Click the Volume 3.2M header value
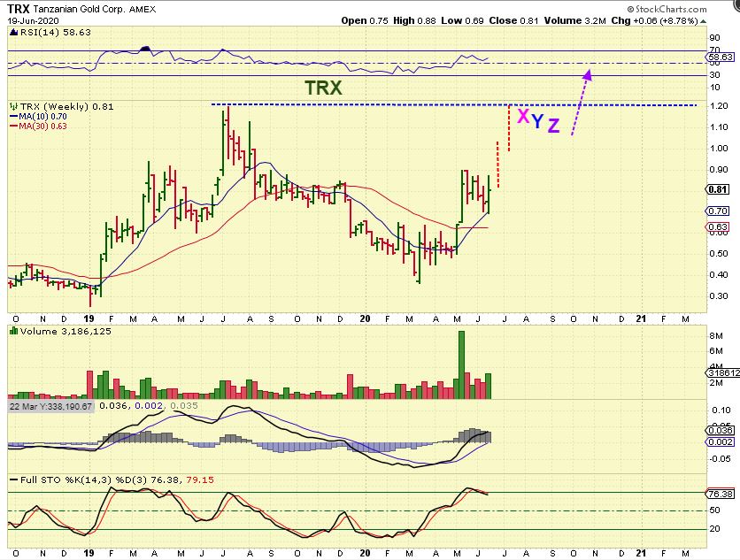Image resolution: width=740 pixels, height=560 pixels. (x=574, y=20)
